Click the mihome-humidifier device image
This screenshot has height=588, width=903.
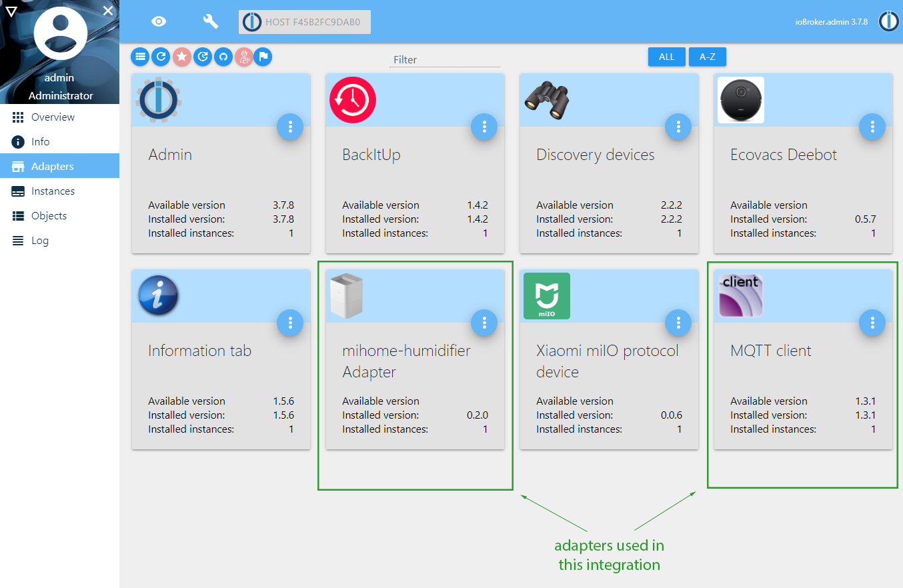(x=347, y=296)
